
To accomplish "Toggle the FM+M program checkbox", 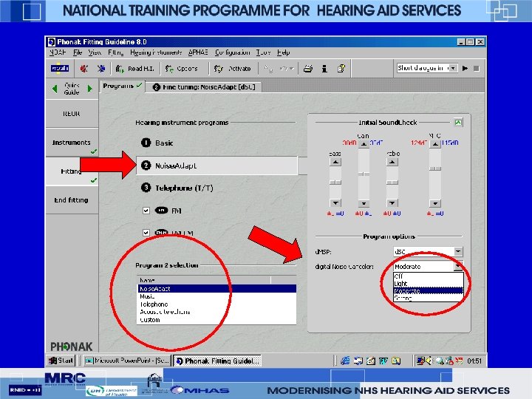I will pos(146,233).
